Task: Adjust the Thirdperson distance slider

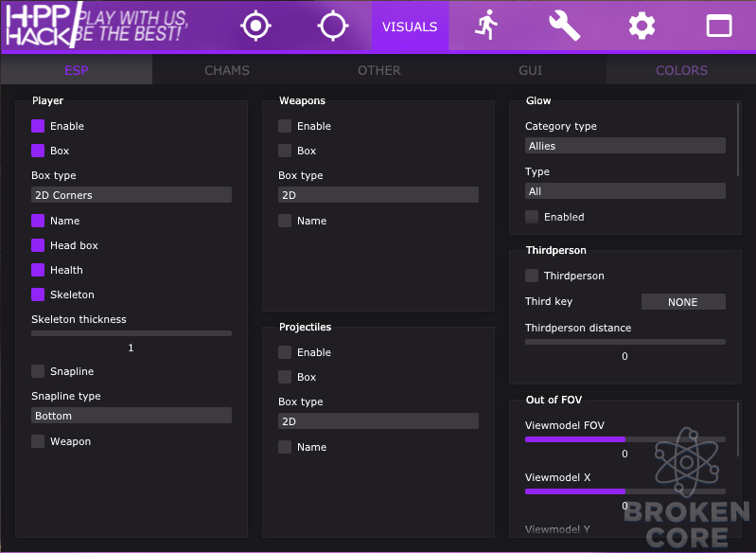Action: 624,342
